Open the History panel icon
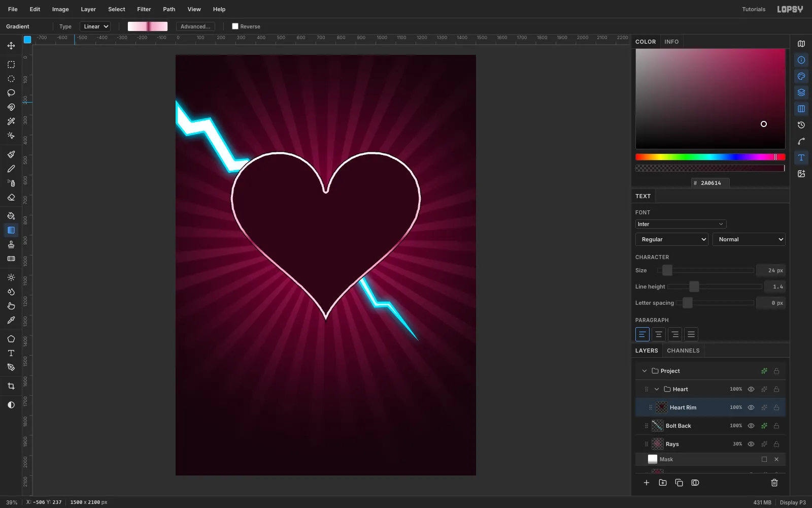812x508 pixels. point(801,125)
